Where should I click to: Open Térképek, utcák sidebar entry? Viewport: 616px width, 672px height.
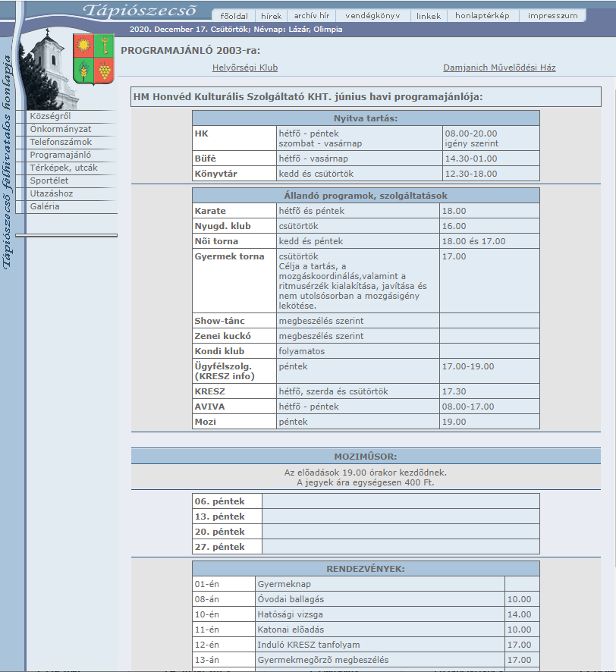64,168
